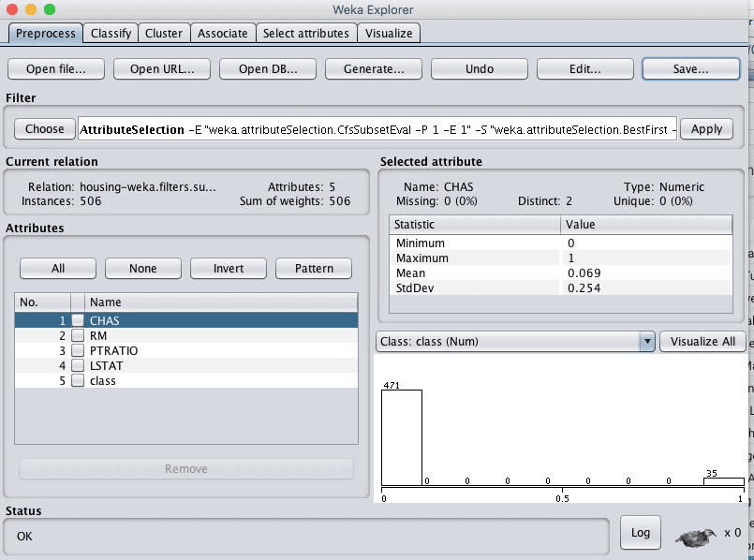The width and height of the screenshot is (754, 560).
Task: Click the Remove attributes button
Action: 186,468
